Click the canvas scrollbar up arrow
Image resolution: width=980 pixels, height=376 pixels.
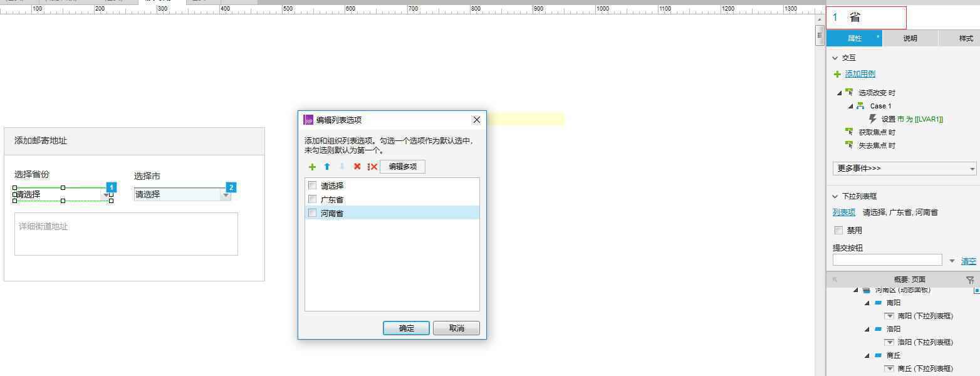click(820, 20)
